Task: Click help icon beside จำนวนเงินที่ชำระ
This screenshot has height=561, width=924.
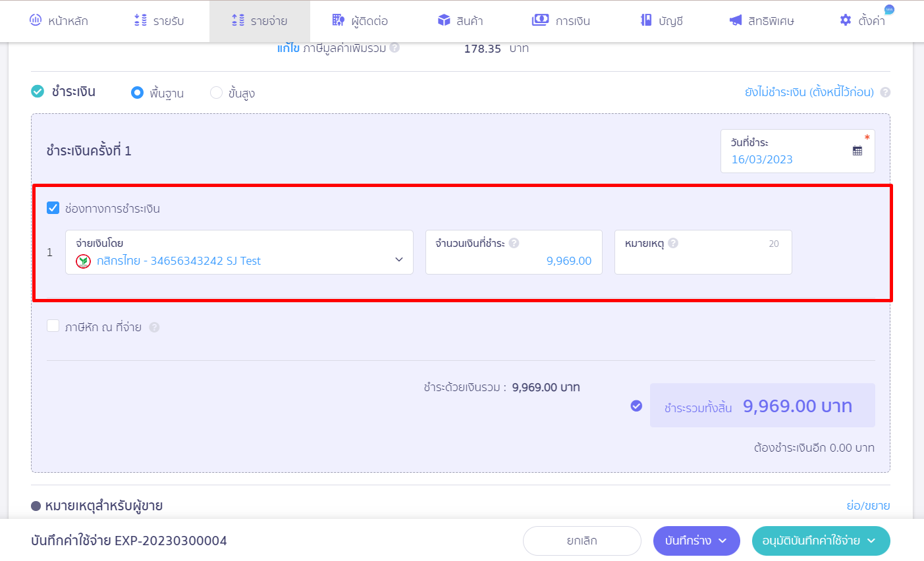Action: [x=514, y=243]
